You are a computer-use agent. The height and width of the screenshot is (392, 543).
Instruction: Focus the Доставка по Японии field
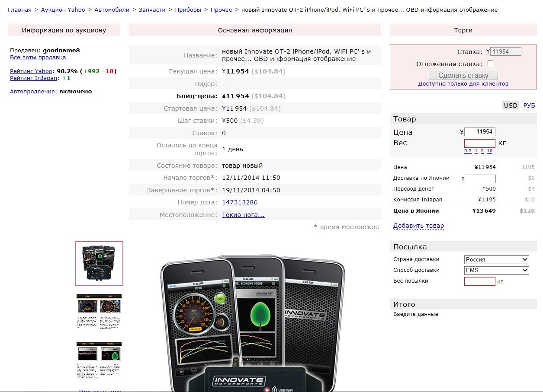coord(480,178)
